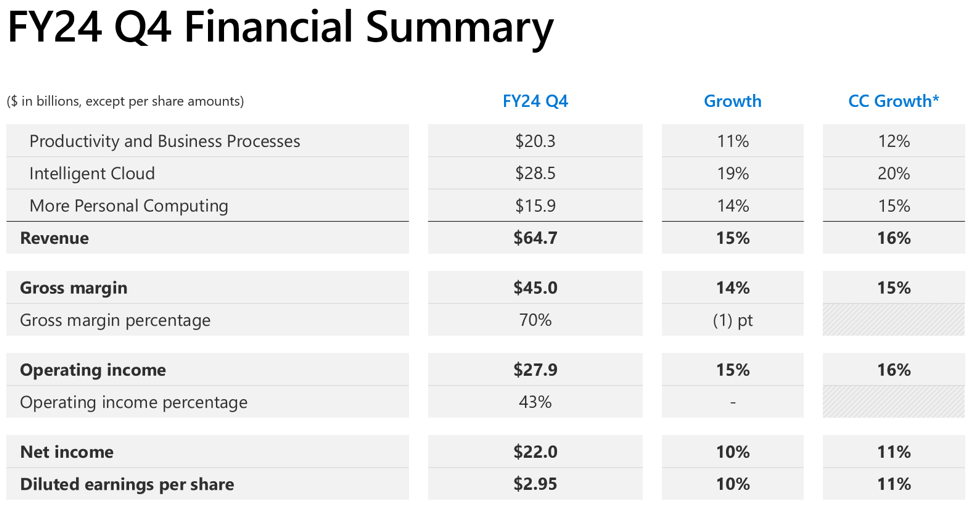Click the $2.95 diluted earnings value
This screenshot has width=972, height=505.
[535, 484]
